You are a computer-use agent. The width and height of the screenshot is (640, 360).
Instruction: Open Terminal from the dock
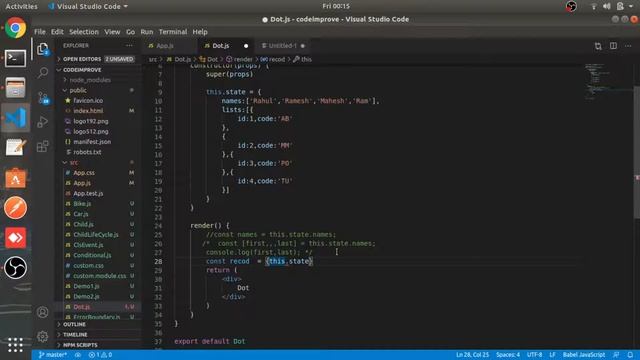[x=16, y=58]
